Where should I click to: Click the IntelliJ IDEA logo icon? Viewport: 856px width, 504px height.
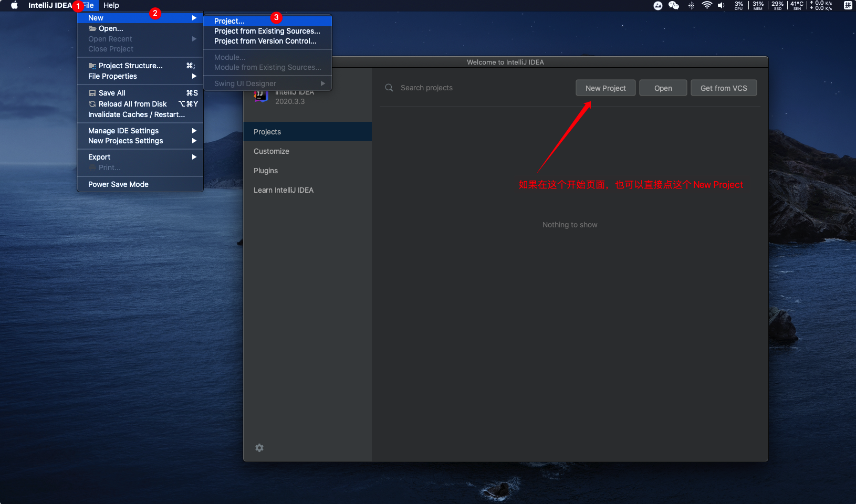(x=261, y=96)
